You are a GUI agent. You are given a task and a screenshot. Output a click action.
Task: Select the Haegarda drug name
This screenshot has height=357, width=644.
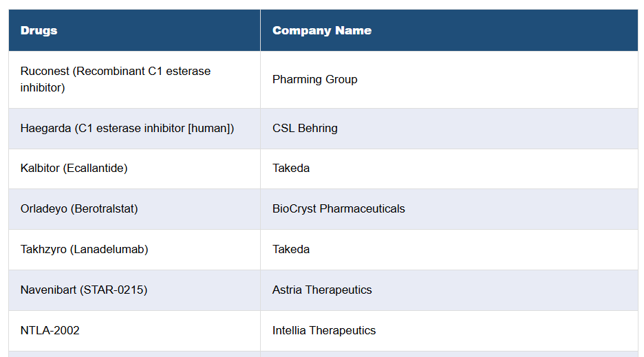(45, 128)
